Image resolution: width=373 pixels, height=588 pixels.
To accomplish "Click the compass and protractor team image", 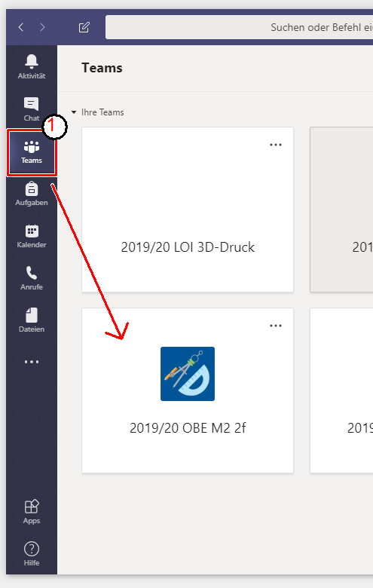I will [188, 374].
